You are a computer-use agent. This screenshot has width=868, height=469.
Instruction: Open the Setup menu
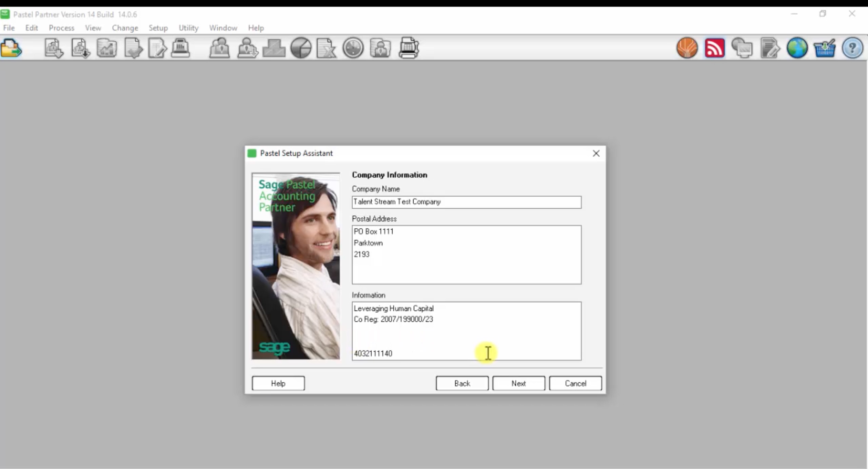[158, 28]
